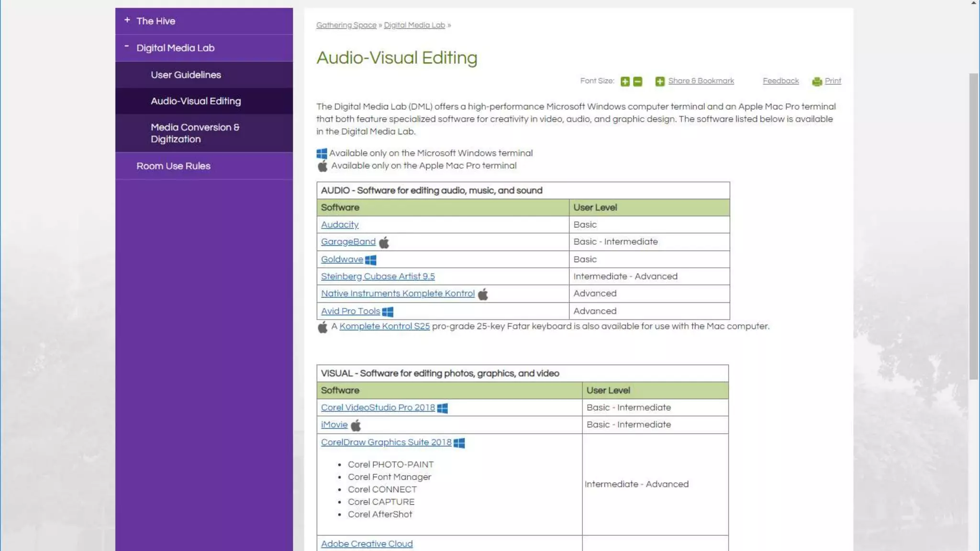Open Adobe Creative Cloud link

click(x=367, y=544)
